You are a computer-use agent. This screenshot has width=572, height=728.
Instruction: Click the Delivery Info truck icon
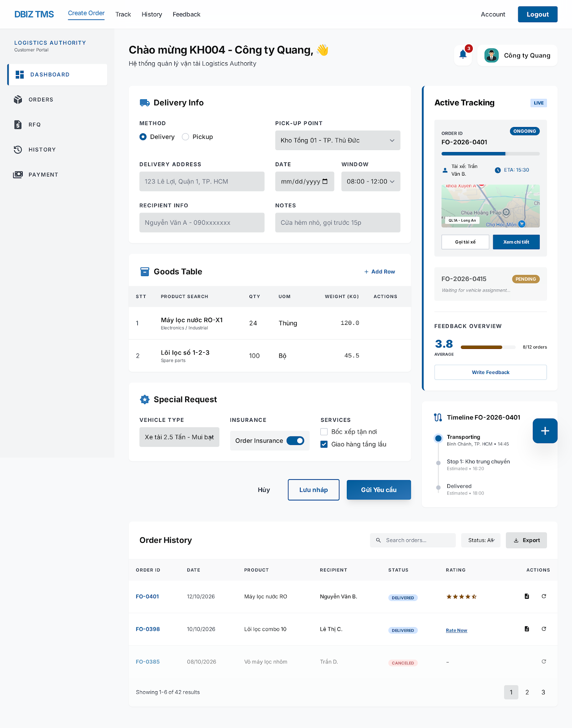pos(145,103)
